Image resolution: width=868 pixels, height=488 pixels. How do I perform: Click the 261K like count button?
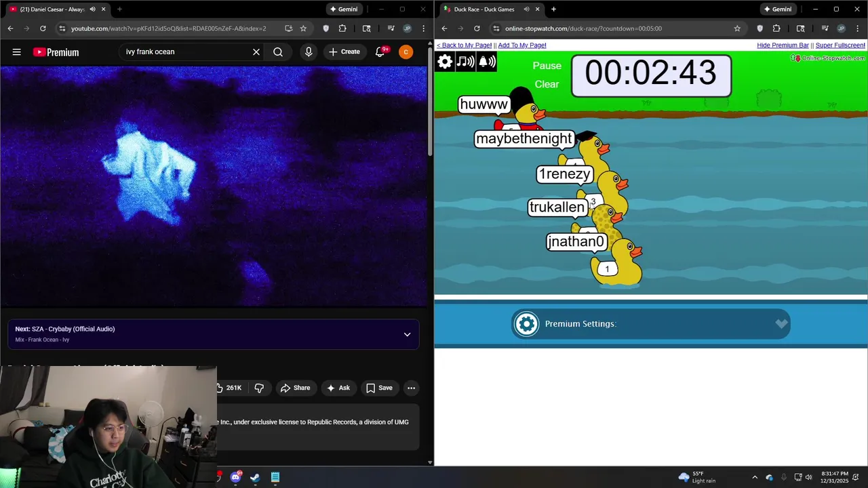tap(229, 388)
